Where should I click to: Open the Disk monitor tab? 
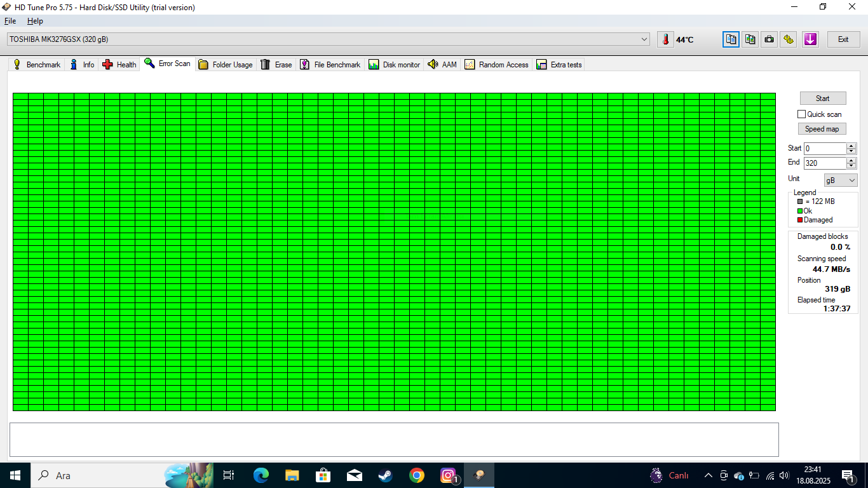(394, 65)
